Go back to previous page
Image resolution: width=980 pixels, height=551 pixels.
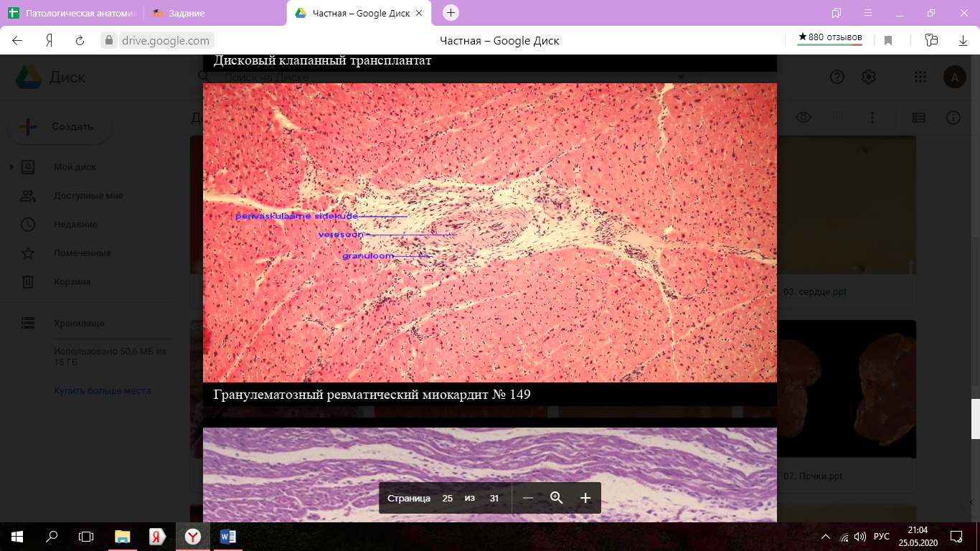[18, 41]
